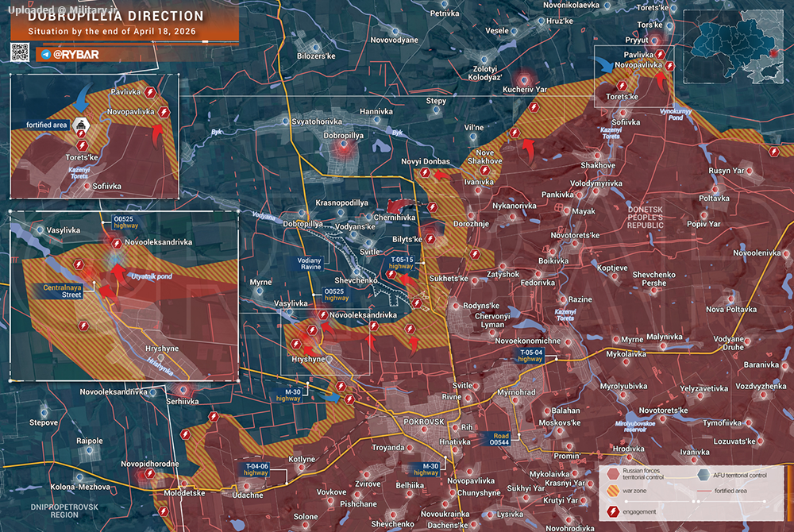Click the QR code beside the Rybar banner
The width and height of the screenshot is (794, 532).
20,52
